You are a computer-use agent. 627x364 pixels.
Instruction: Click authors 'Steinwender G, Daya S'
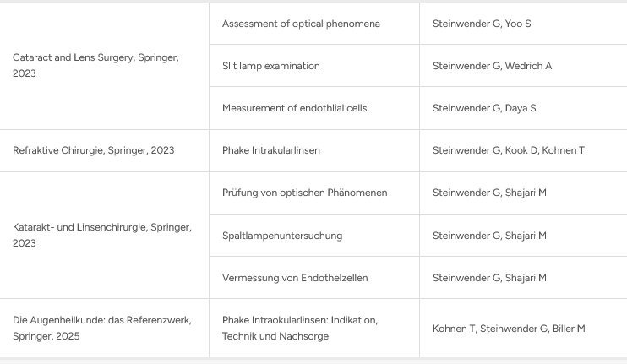[484, 108]
